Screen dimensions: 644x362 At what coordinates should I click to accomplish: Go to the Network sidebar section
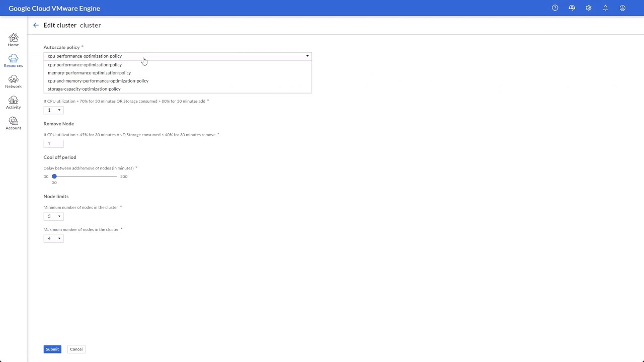point(13,81)
